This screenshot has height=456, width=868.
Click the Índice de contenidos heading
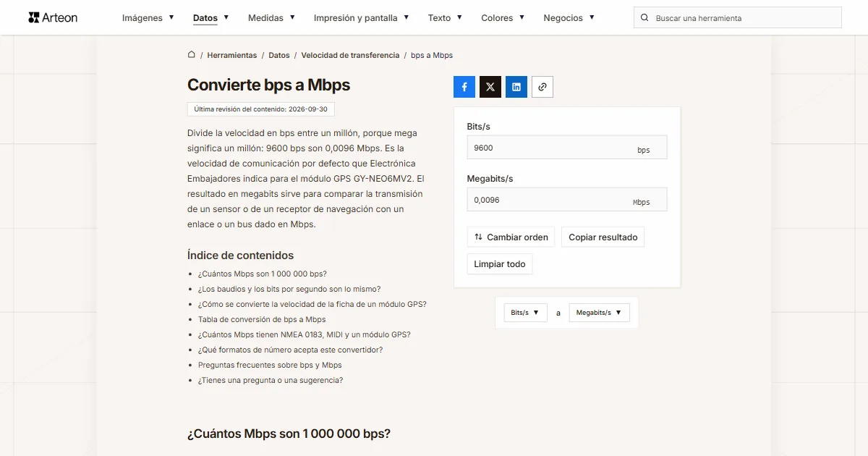pyautogui.click(x=241, y=255)
